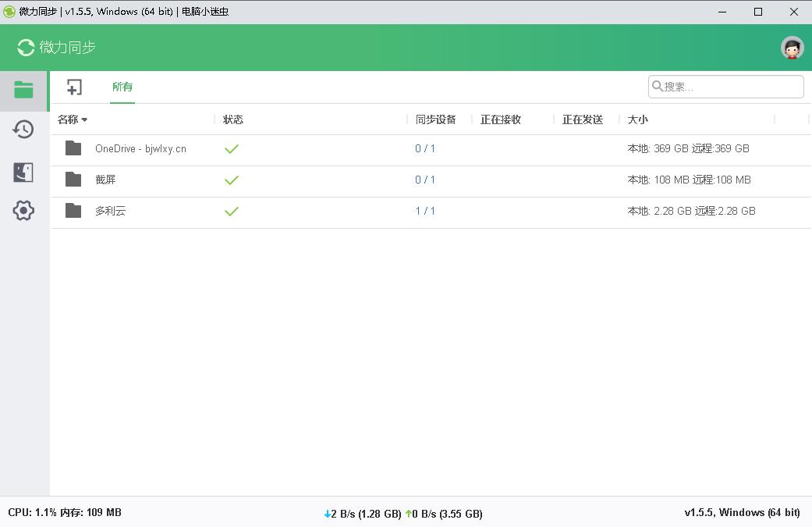The height and width of the screenshot is (527, 812).
Task: Open the devices panel in sidebar
Action: (x=23, y=170)
